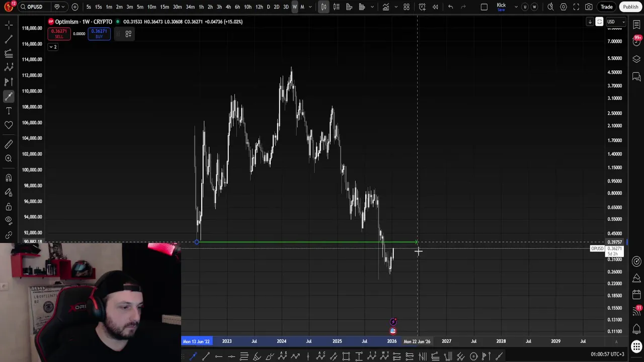The height and width of the screenshot is (362, 644).
Task: Select the trend line drawing tool
Action: click(9, 39)
